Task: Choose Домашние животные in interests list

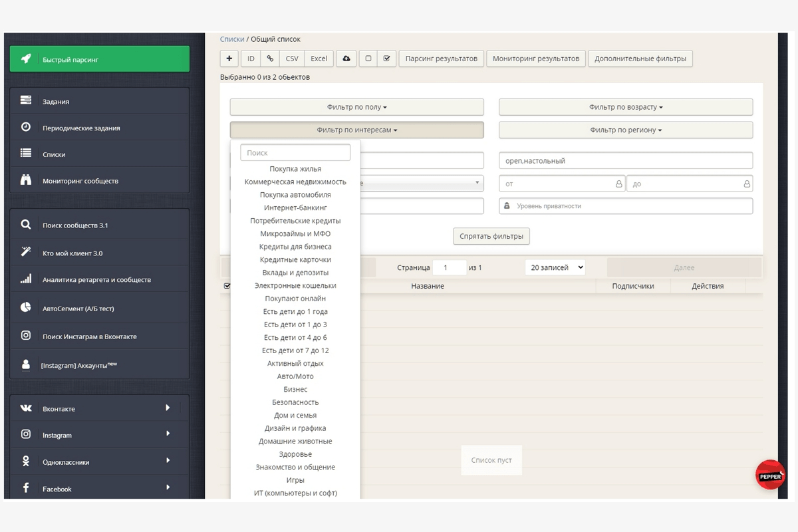Action: (295, 442)
